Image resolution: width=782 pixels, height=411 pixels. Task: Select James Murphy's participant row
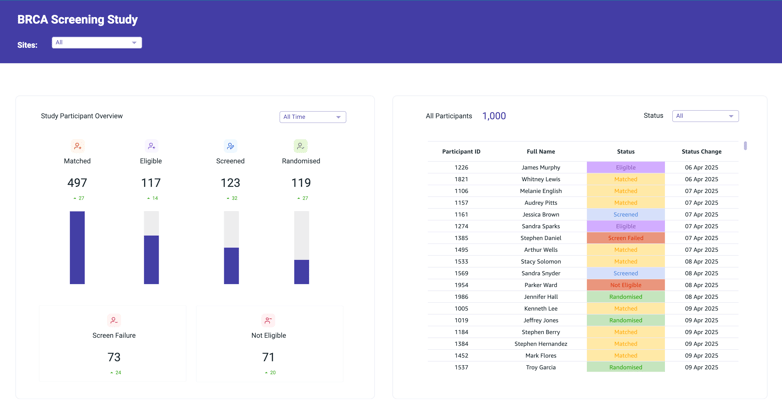(541, 168)
